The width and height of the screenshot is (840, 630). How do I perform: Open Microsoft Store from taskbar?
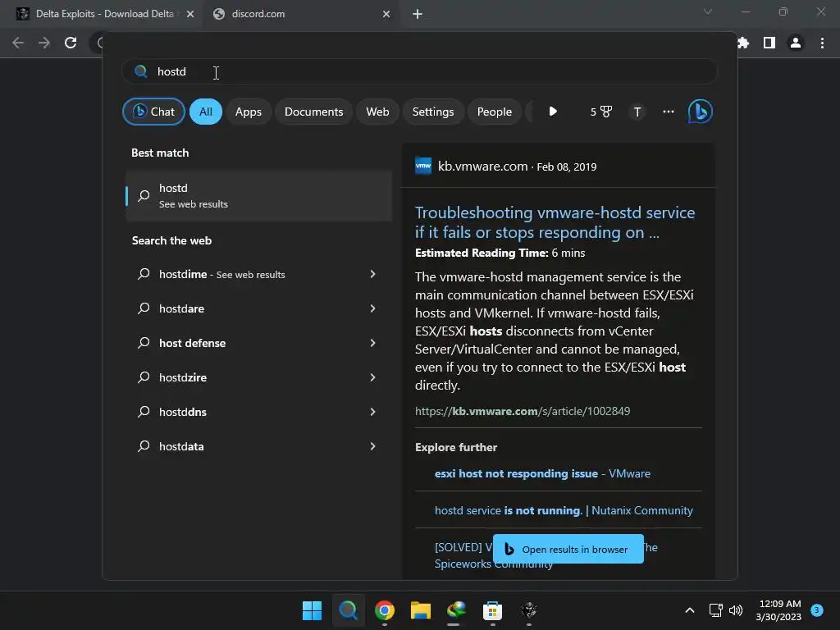(x=492, y=610)
